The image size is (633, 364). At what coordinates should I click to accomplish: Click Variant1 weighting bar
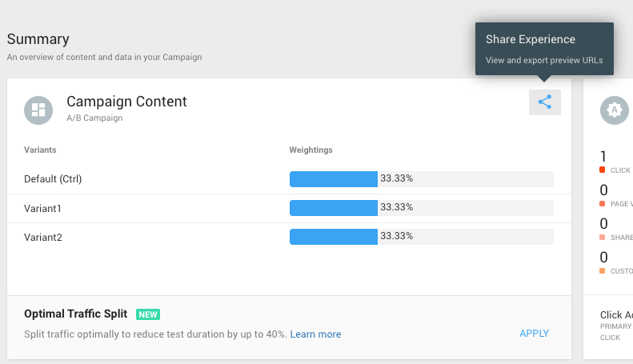click(x=422, y=208)
